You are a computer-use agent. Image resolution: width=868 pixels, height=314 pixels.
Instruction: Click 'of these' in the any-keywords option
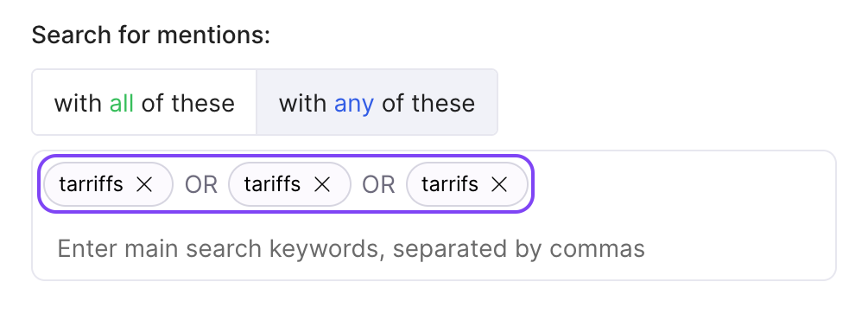point(428,103)
